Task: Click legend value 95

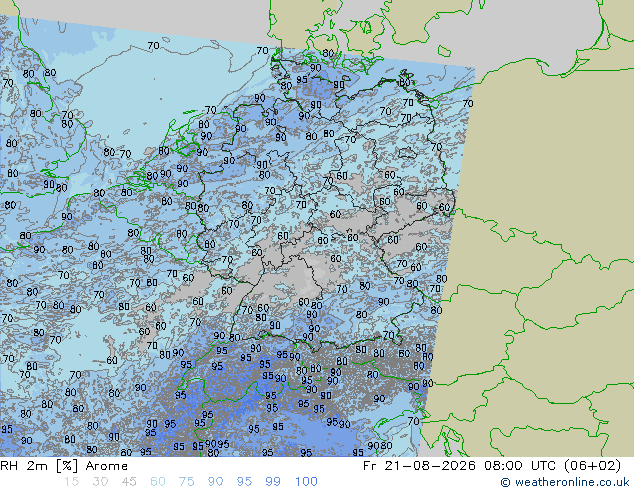Action: click(244, 482)
